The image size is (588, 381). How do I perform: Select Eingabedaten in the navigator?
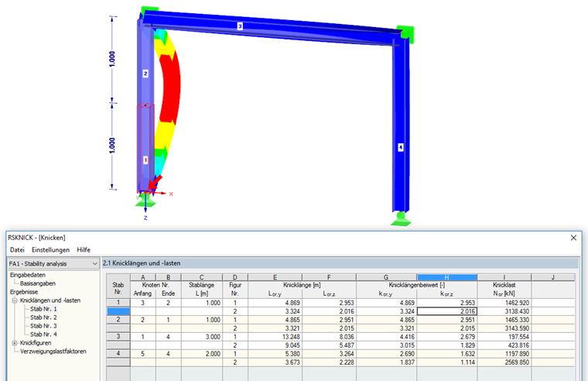pyautogui.click(x=27, y=275)
